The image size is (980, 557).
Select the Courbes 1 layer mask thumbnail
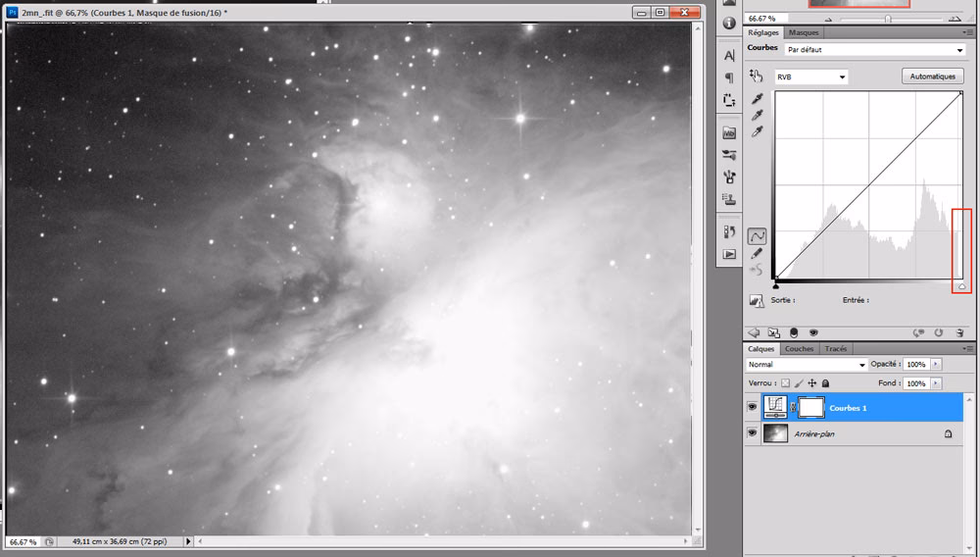pos(812,407)
